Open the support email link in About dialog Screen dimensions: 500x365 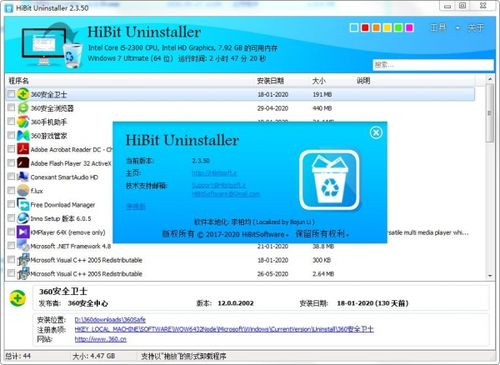[219, 185]
